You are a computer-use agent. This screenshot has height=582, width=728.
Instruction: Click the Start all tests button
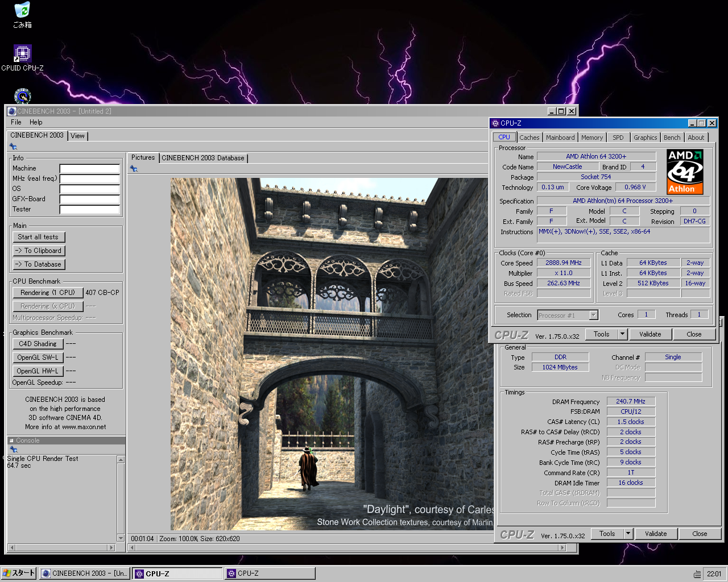pos(39,237)
